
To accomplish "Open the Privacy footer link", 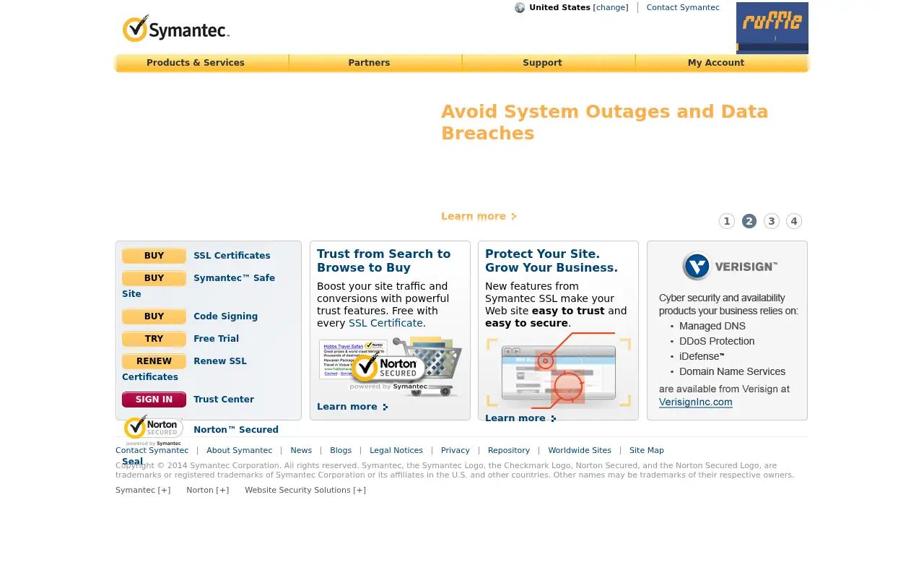I will tap(456, 450).
